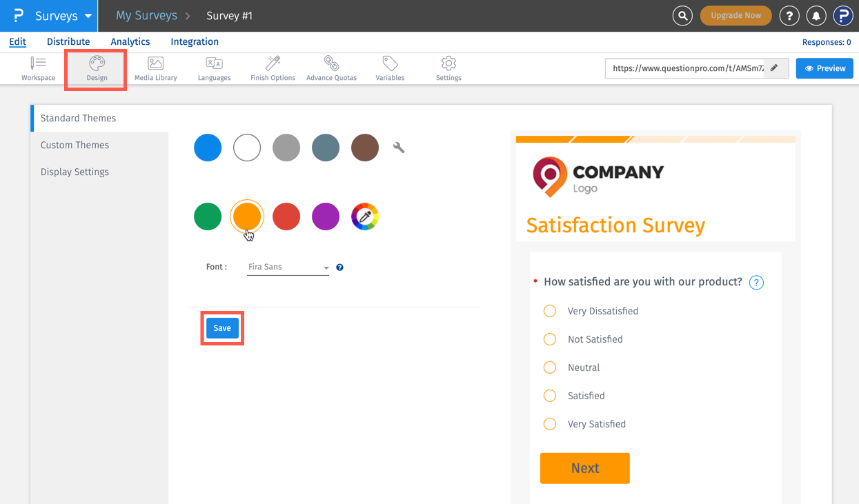This screenshot has width=859, height=504.
Task: Select the Languages tool
Action: [x=214, y=68]
